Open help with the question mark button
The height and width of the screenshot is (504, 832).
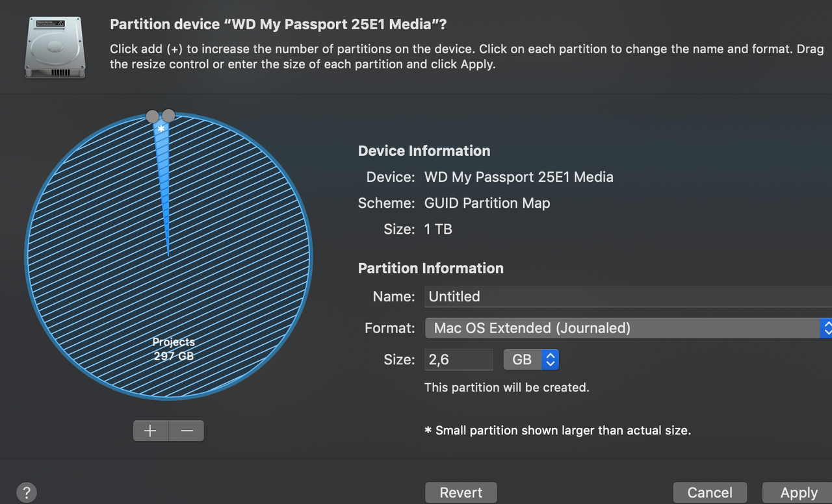pos(27,492)
